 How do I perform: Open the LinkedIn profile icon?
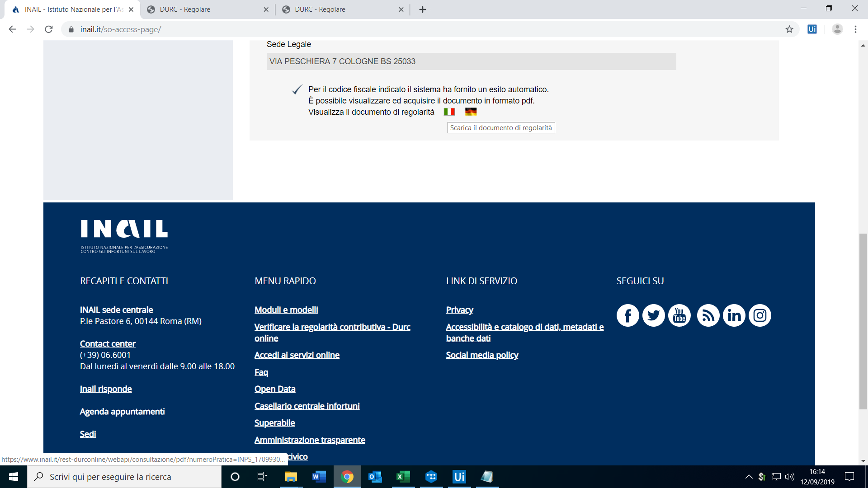coord(734,315)
